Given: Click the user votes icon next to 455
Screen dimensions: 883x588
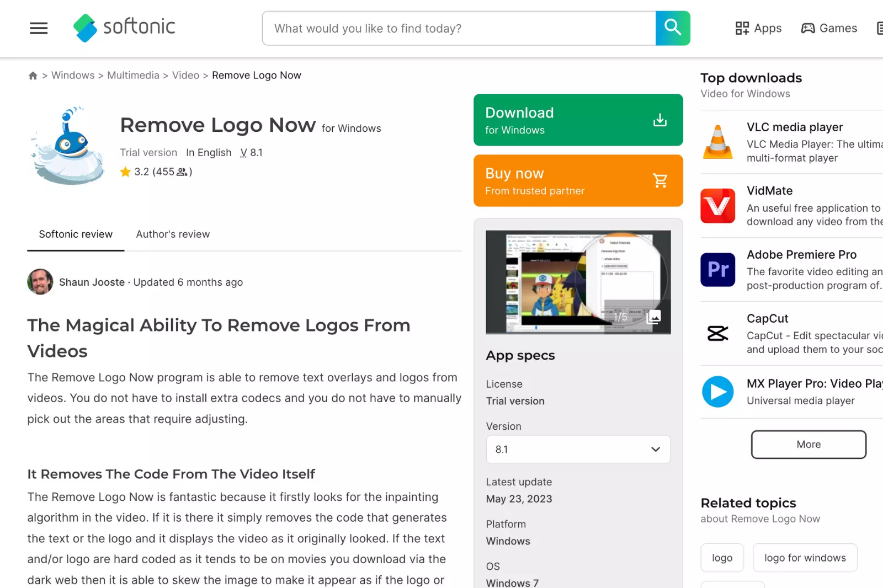Looking at the screenshot, I should pyautogui.click(x=182, y=172).
